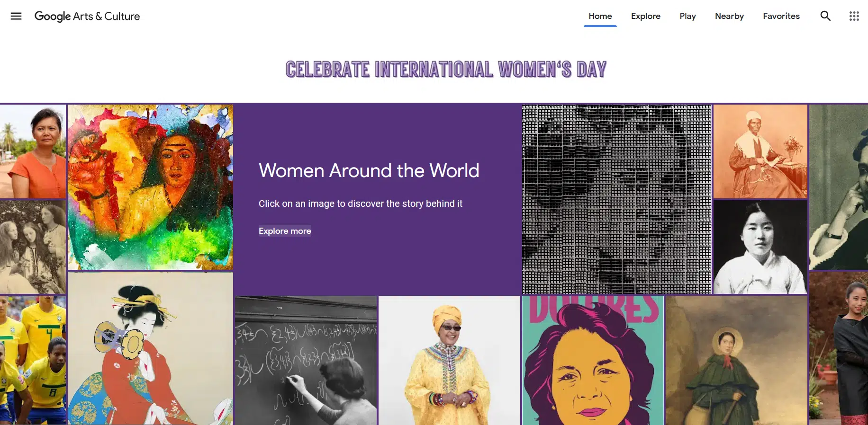This screenshot has height=425, width=868.
Task: Open the painting of woman in green cloak
Action: tap(736, 360)
